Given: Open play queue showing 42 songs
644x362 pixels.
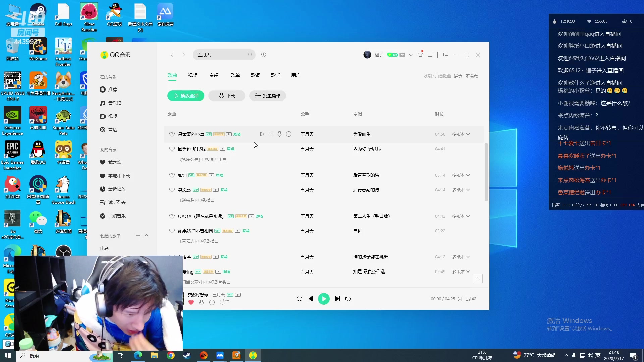Looking at the screenshot, I should point(471,299).
